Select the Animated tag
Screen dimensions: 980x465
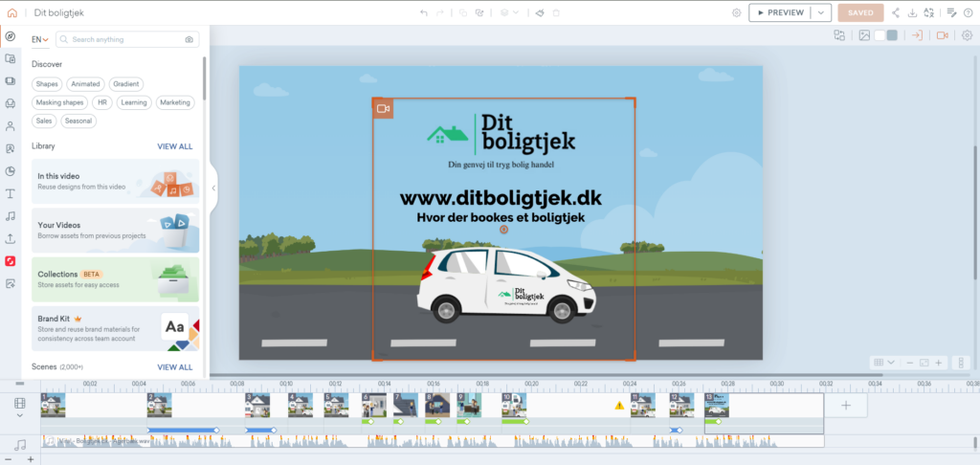coord(85,84)
